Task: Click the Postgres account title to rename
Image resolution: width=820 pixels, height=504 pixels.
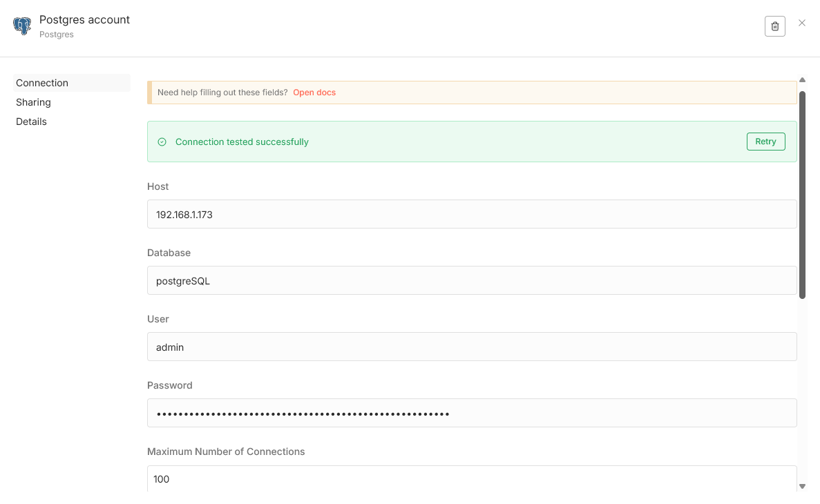Action: click(84, 20)
